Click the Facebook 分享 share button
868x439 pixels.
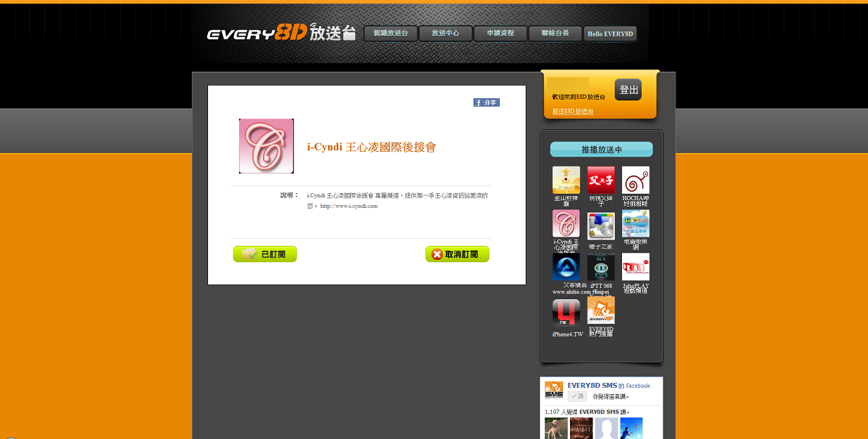pyautogui.click(x=486, y=103)
